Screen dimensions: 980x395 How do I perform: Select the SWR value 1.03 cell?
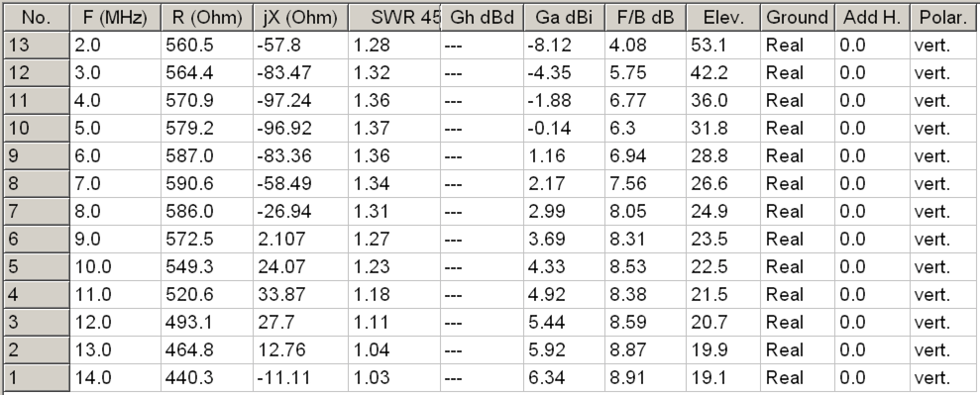(394, 377)
